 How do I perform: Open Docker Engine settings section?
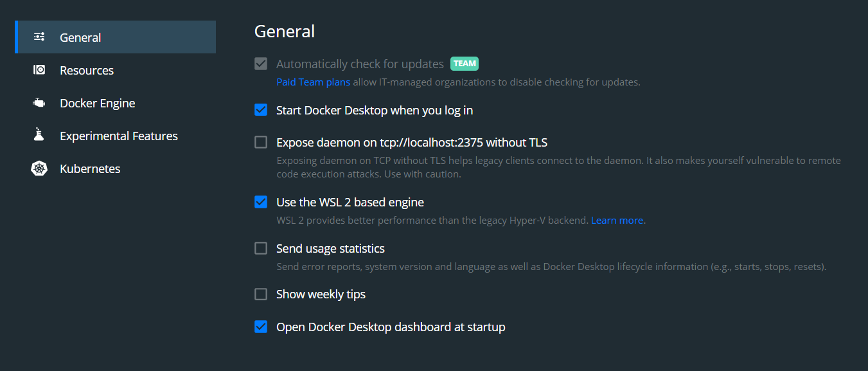tap(97, 102)
